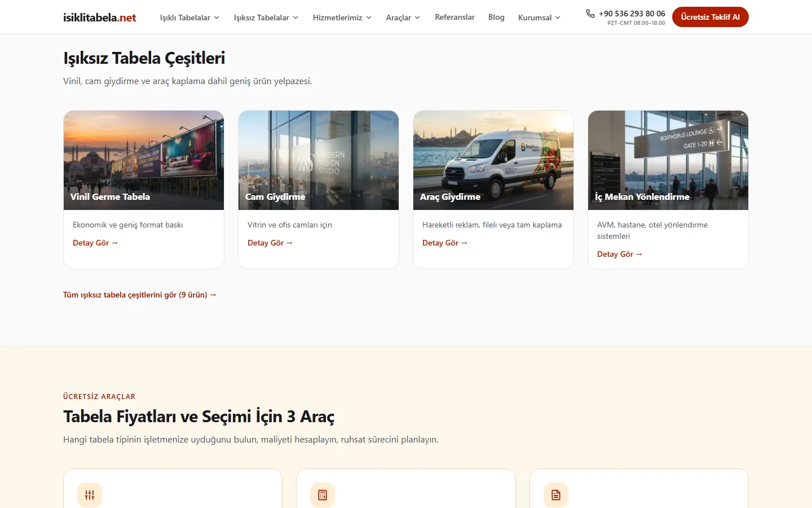Click the Işıksız Tabela Çeşitleri heading
The width and height of the screenshot is (812, 508).
tap(144, 58)
